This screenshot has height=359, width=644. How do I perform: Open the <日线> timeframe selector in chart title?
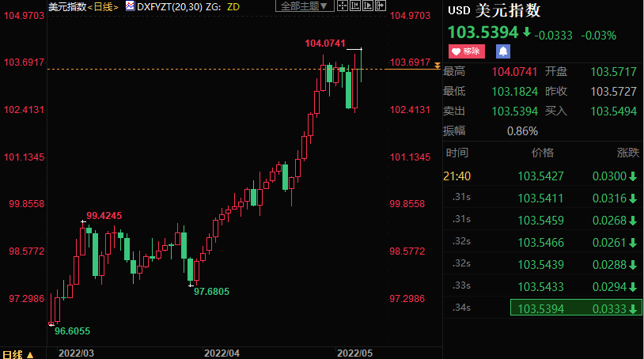click(103, 6)
